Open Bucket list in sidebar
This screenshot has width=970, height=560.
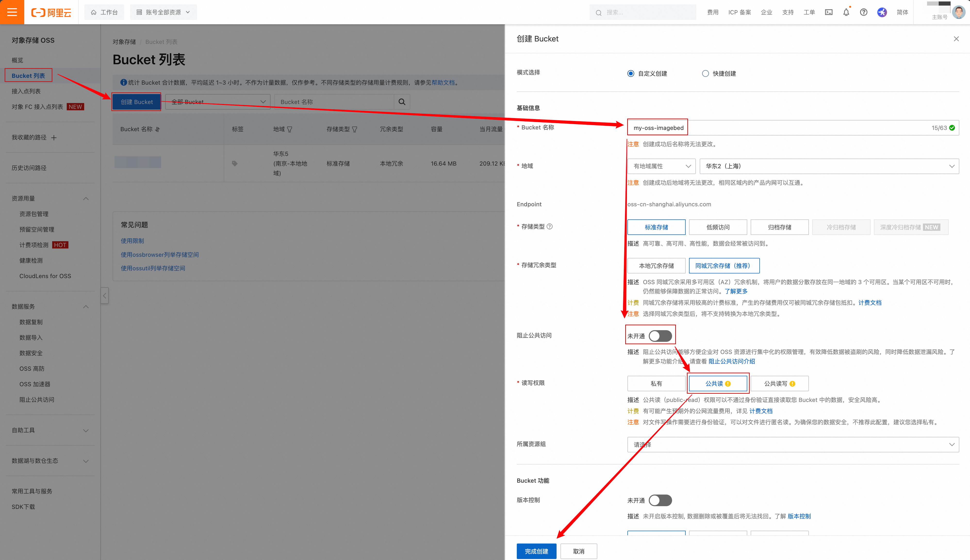coord(28,76)
